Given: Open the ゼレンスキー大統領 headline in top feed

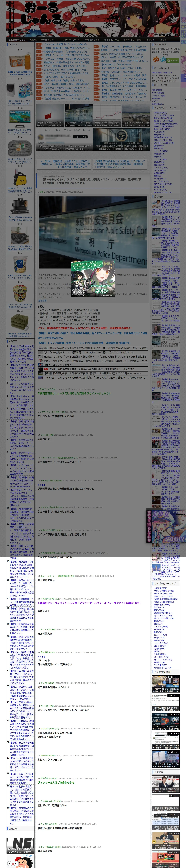Looking at the screenshot, I should click(x=67, y=44).
